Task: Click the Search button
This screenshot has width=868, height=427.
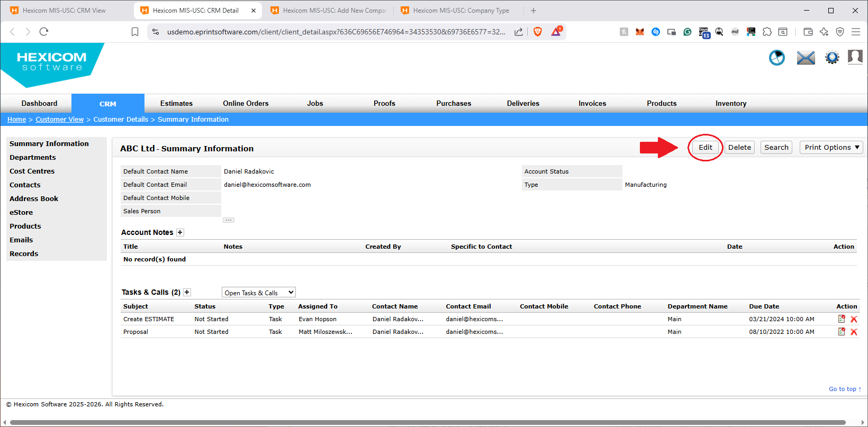Action: [776, 147]
